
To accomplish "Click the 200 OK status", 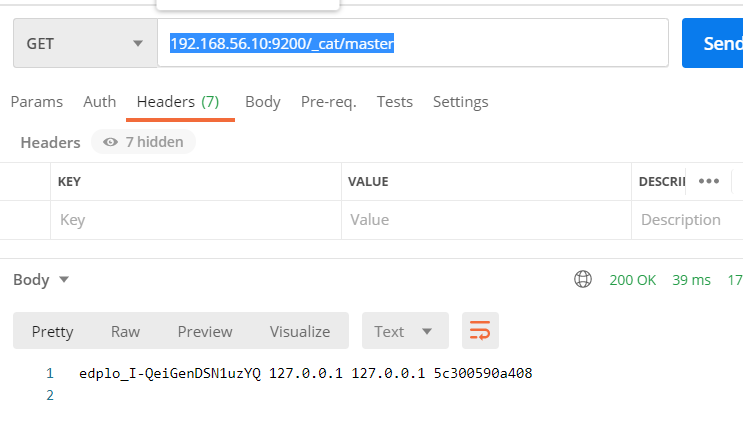I will coord(633,280).
